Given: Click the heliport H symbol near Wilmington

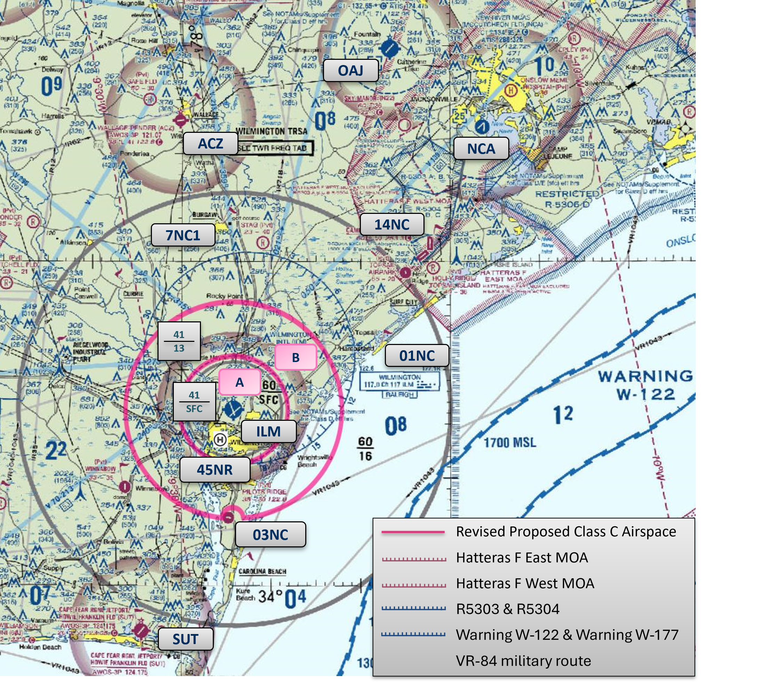Looking at the screenshot, I should click(x=220, y=440).
